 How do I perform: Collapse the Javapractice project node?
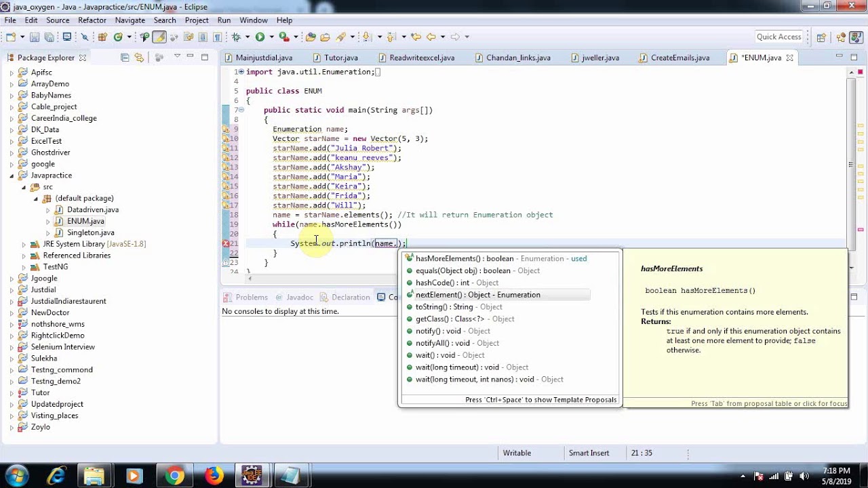[x=12, y=176]
